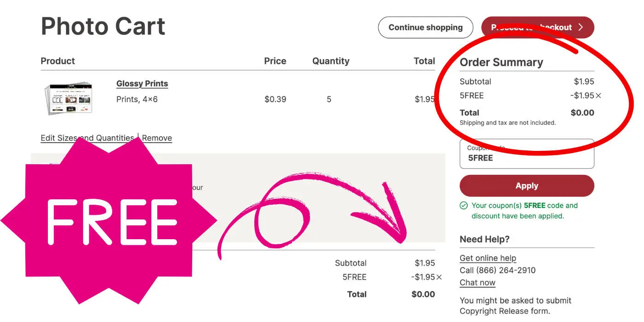Image resolution: width=644 pixels, height=322 pixels.
Task: Click the arrow on Proceed to checkout
Action: (x=581, y=28)
